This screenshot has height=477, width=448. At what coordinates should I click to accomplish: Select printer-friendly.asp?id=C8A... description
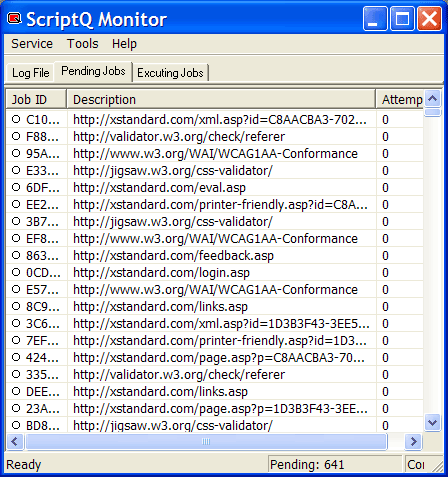(220, 205)
